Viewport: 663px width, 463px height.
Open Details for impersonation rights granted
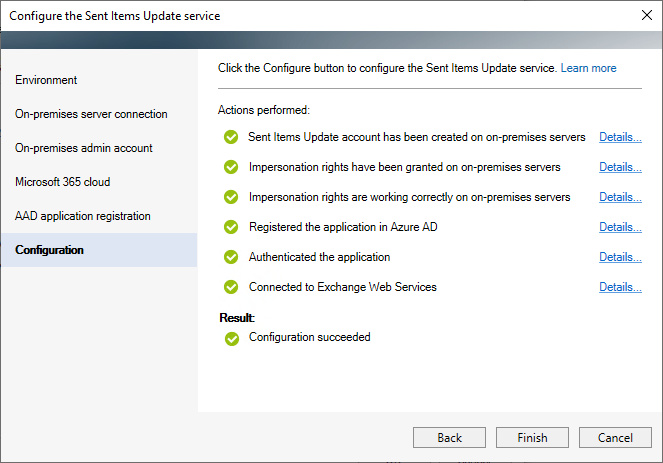coord(620,167)
